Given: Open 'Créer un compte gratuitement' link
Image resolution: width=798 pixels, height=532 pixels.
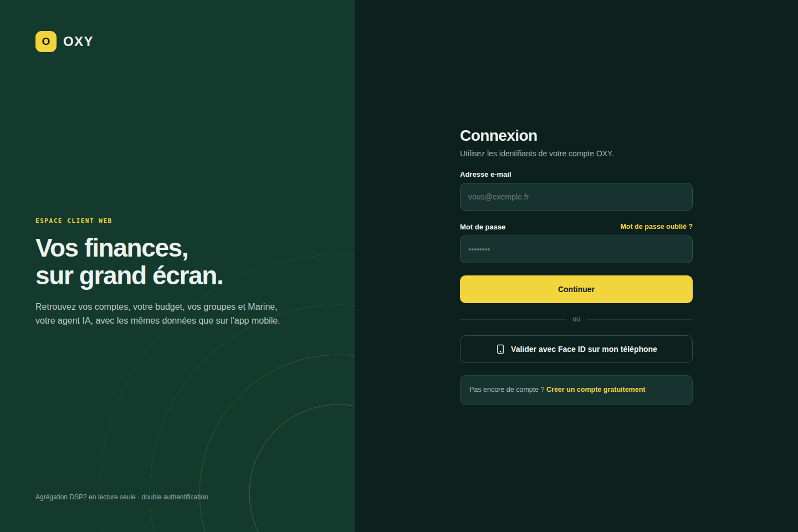Looking at the screenshot, I should click(x=596, y=390).
